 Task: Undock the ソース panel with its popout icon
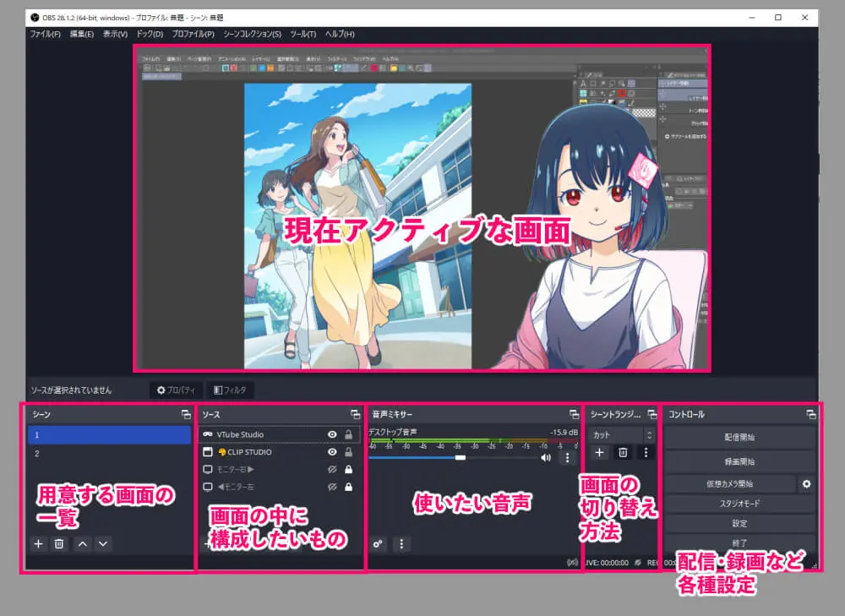tap(355, 414)
